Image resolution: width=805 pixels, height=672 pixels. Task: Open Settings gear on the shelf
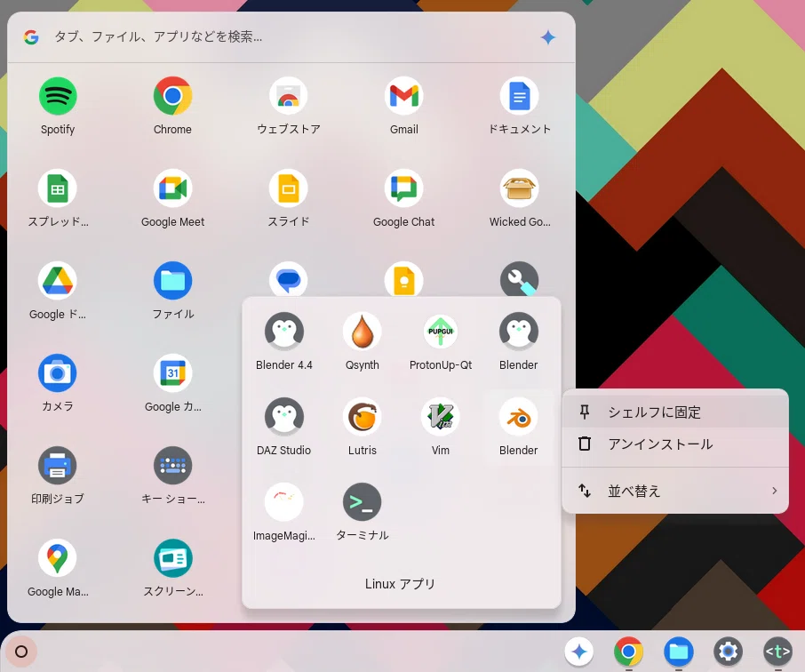click(x=728, y=652)
